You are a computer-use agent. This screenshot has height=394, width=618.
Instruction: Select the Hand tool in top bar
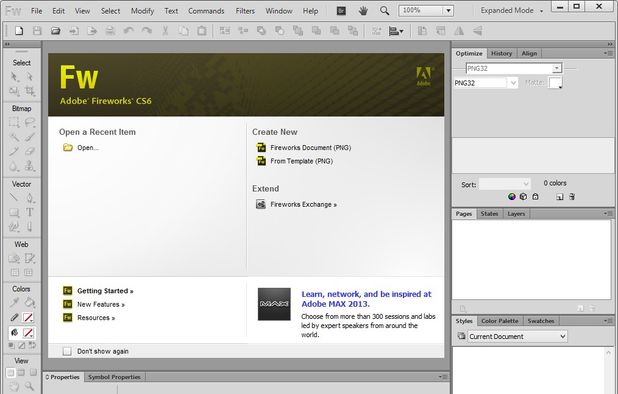(363, 11)
